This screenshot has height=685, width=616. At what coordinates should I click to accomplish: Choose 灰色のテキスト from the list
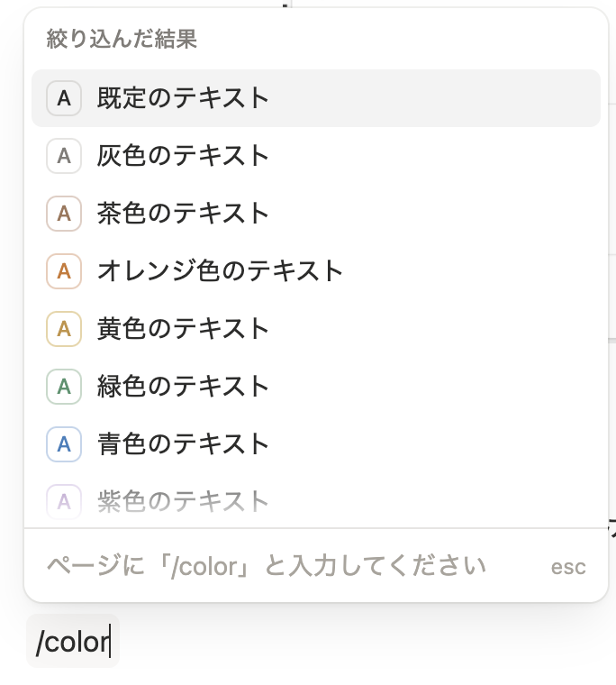coord(316,156)
